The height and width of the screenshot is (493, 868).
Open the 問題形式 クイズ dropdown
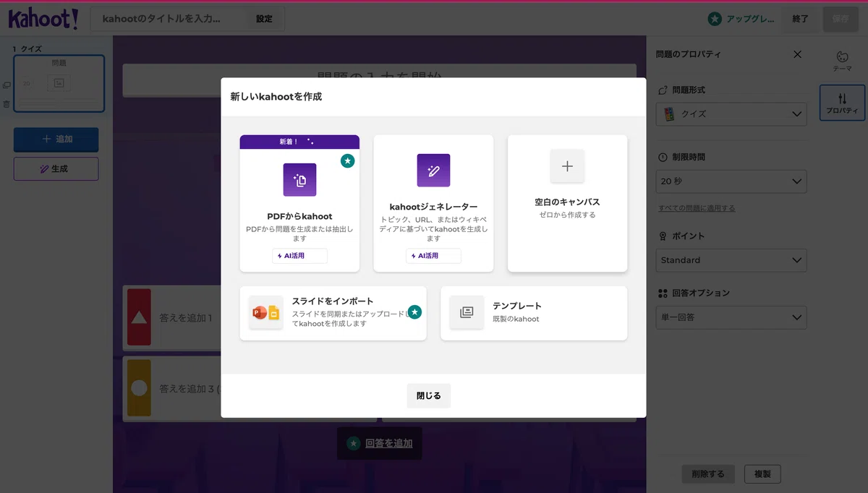[731, 113]
